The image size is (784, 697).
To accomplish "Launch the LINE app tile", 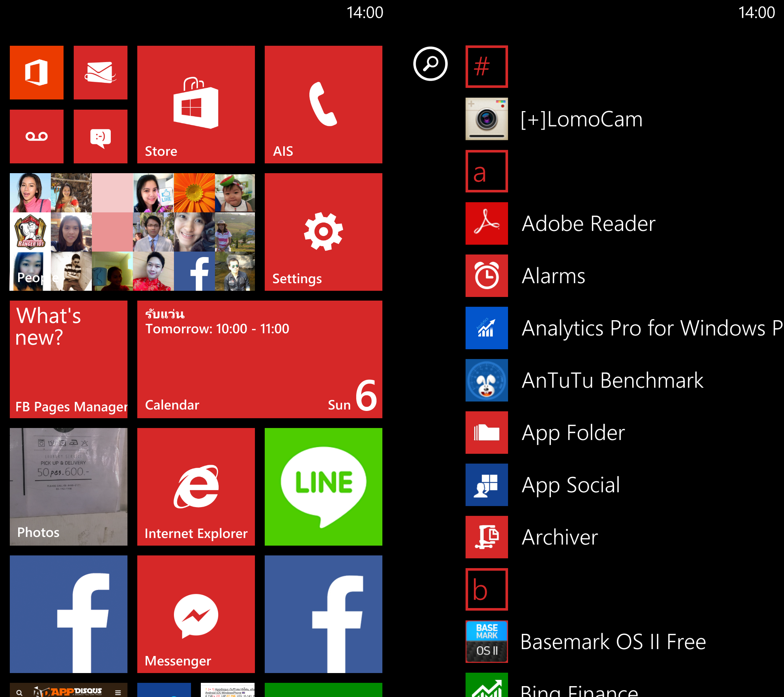I will coord(323,486).
